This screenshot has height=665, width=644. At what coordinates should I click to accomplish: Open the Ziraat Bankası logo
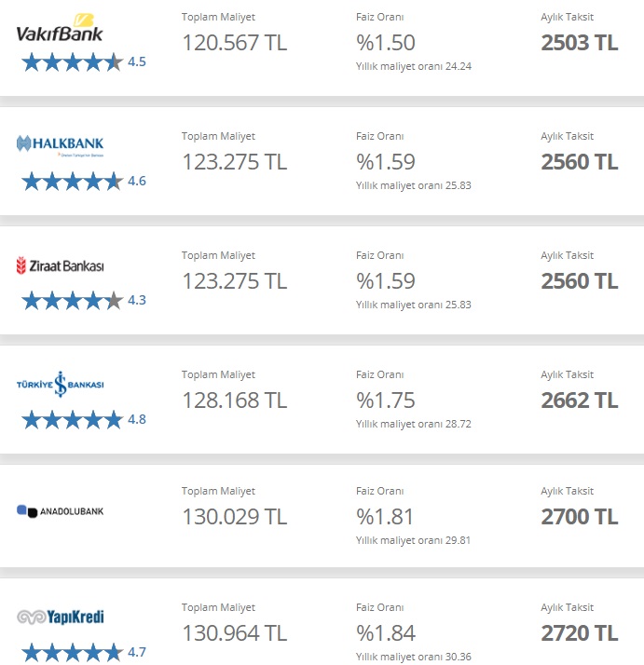pos(60,265)
